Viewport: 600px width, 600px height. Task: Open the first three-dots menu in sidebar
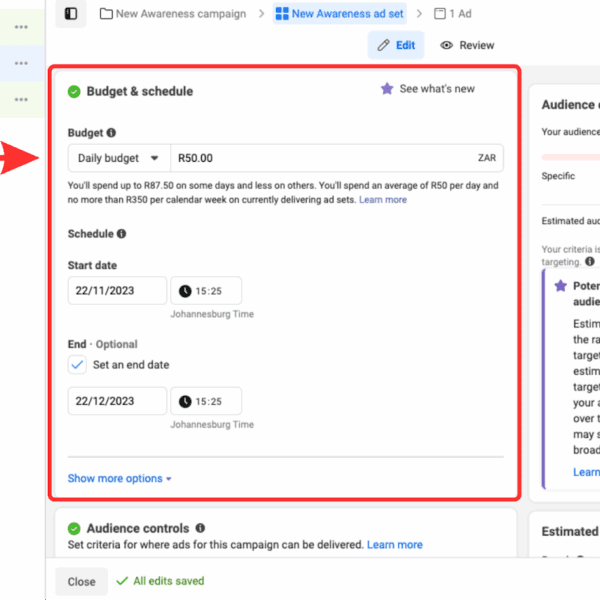click(x=21, y=27)
